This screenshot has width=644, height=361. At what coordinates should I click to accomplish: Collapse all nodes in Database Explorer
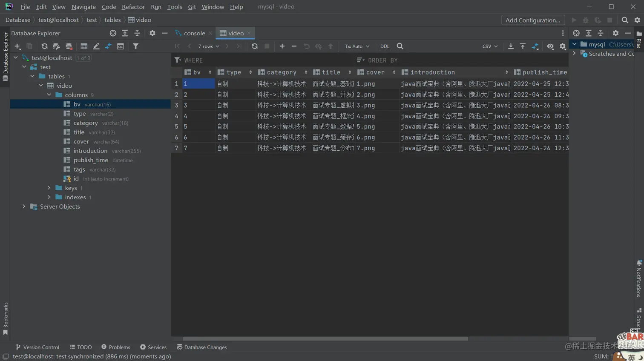[137, 33]
